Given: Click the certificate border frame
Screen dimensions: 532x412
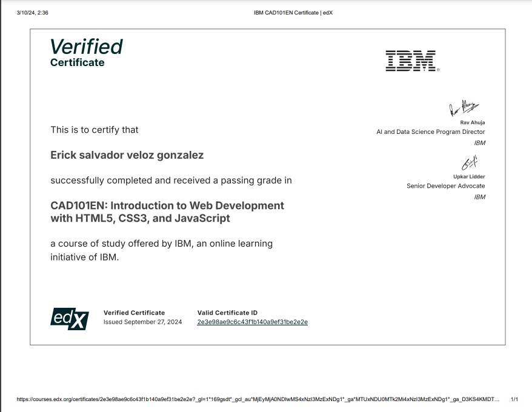Looking at the screenshot, I should tap(267, 27).
